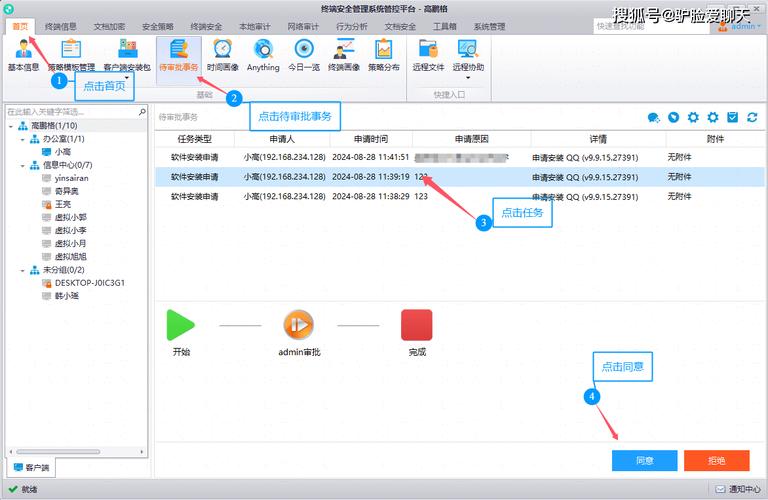Collapse the 办公室(1/1) group
The image size is (768, 500).
(23, 140)
